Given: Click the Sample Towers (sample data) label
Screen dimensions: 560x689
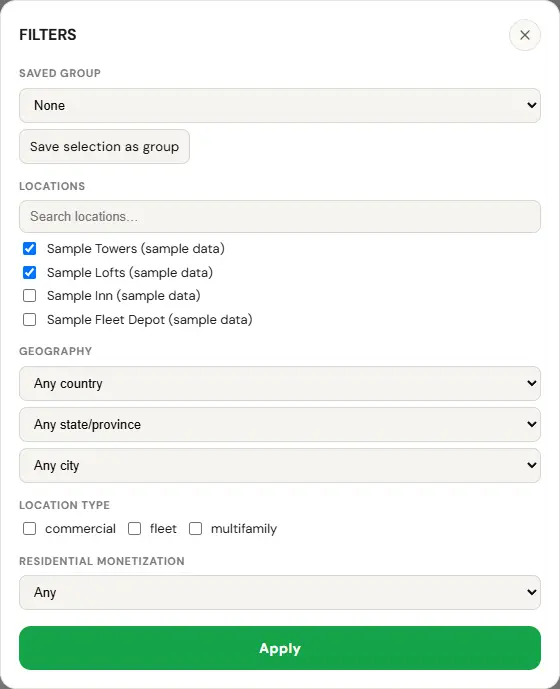Looking at the screenshot, I should pos(136,249).
